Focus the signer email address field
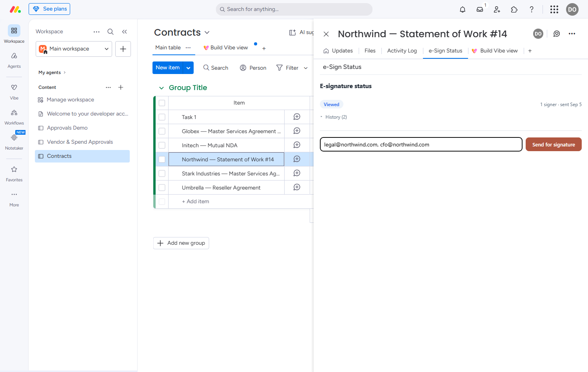 point(421,144)
